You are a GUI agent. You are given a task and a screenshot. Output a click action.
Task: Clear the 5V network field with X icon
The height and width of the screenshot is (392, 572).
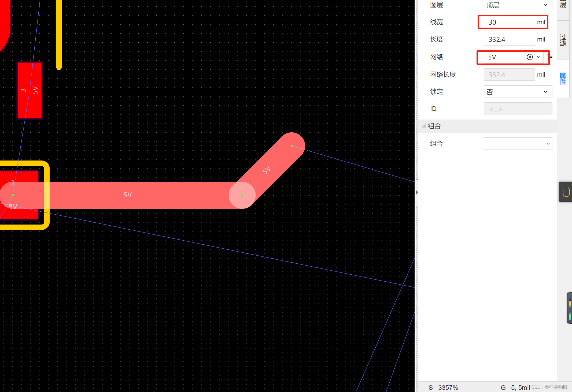coord(530,57)
